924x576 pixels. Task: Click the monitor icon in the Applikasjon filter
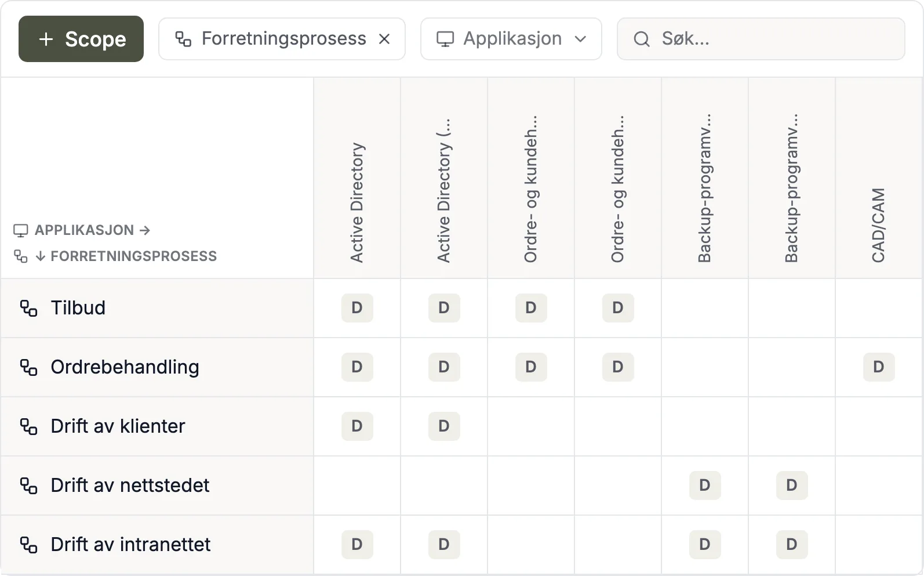(445, 39)
